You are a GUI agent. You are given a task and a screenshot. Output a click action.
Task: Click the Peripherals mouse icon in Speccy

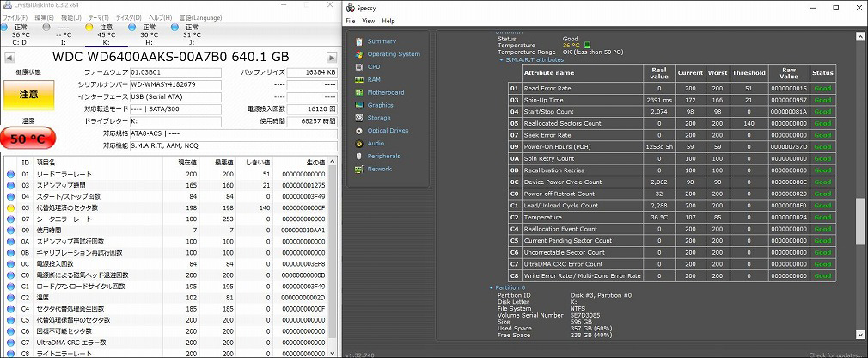coord(359,157)
